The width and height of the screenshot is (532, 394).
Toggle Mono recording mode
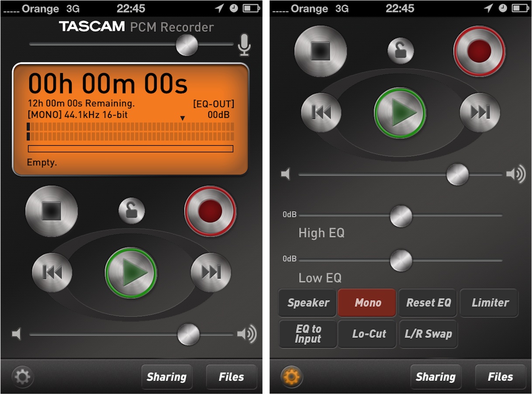coord(366,303)
